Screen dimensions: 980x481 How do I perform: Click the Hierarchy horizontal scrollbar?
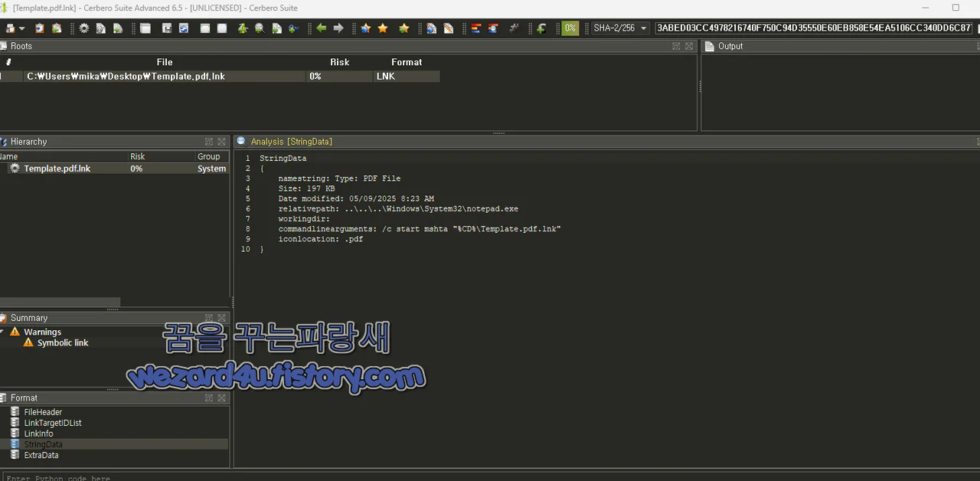(60, 302)
